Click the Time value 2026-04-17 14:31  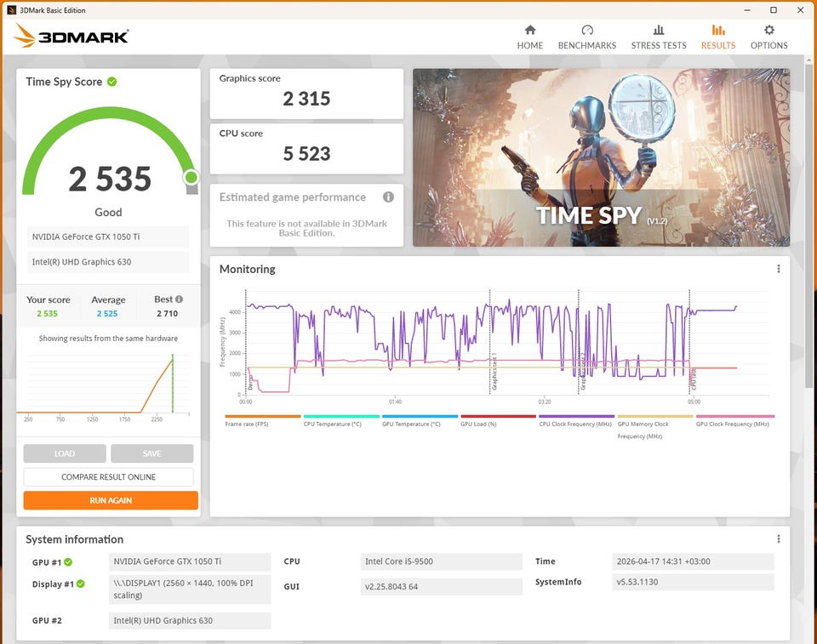[x=693, y=561]
